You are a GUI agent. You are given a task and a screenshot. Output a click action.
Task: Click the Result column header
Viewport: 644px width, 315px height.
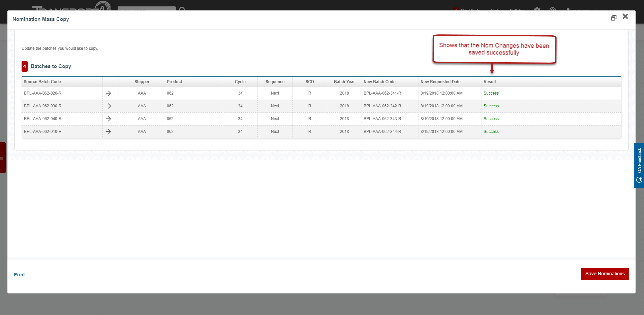tap(490, 82)
